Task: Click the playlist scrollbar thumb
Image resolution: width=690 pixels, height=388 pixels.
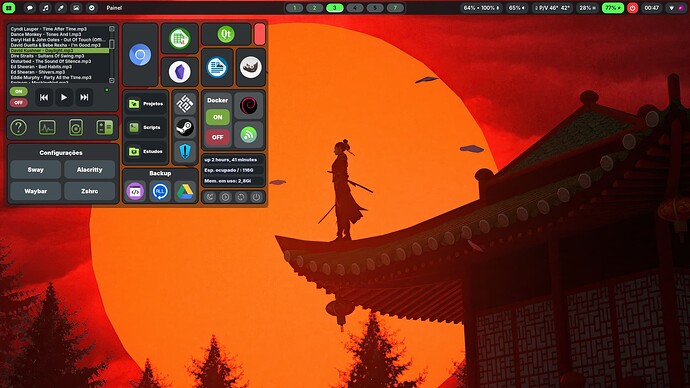Action: (x=112, y=44)
